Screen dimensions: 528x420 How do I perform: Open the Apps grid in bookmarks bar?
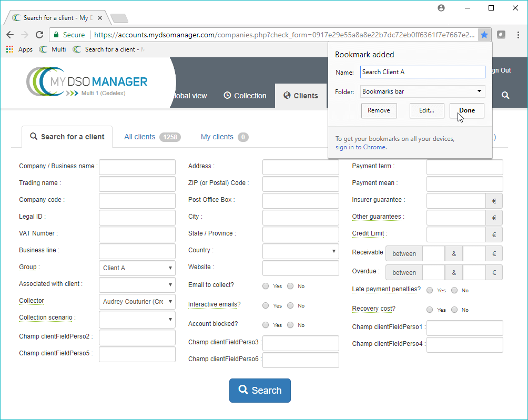19,49
